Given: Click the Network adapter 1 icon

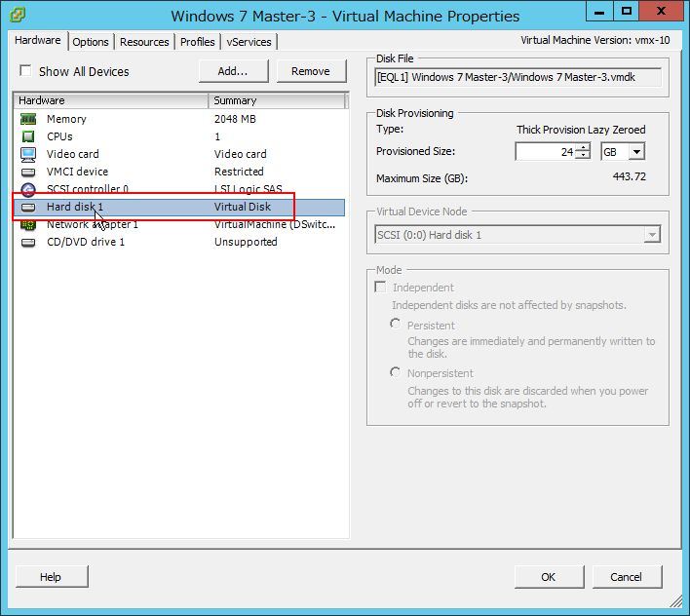Looking at the screenshot, I should point(28,224).
